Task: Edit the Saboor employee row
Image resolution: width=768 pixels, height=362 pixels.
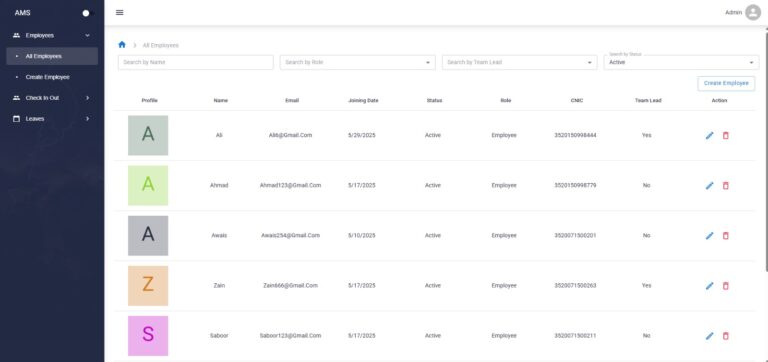Action: pos(709,336)
